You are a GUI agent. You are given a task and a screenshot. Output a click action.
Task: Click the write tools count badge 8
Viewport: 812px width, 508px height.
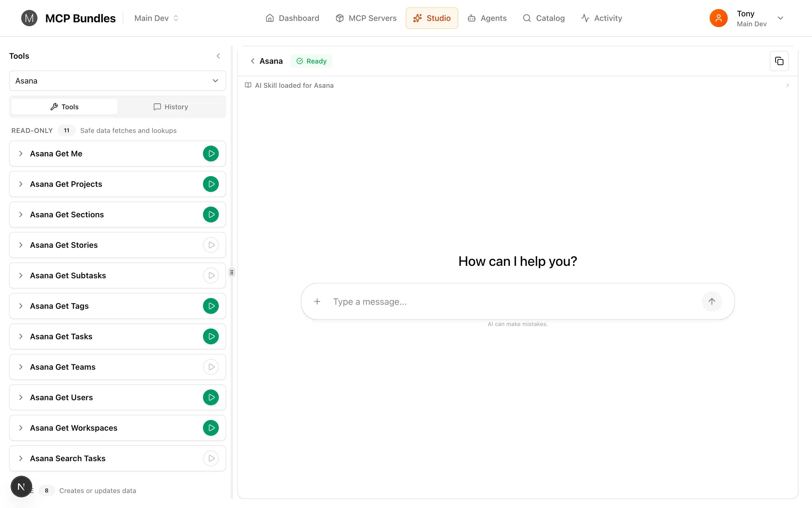[x=47, y=491]
